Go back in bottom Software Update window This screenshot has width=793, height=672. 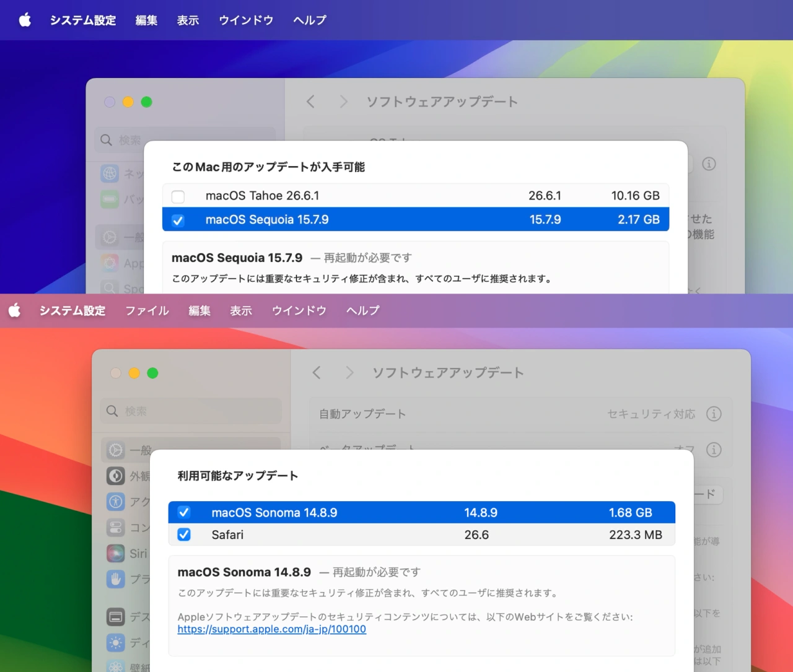point(317,372)
